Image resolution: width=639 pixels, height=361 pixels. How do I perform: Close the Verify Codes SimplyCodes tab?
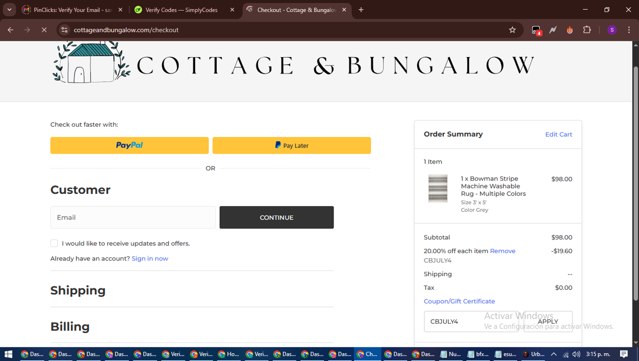(232, 10)
